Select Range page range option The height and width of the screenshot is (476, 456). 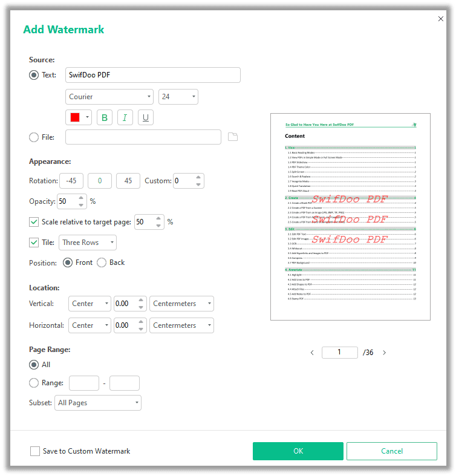(34, 383)
